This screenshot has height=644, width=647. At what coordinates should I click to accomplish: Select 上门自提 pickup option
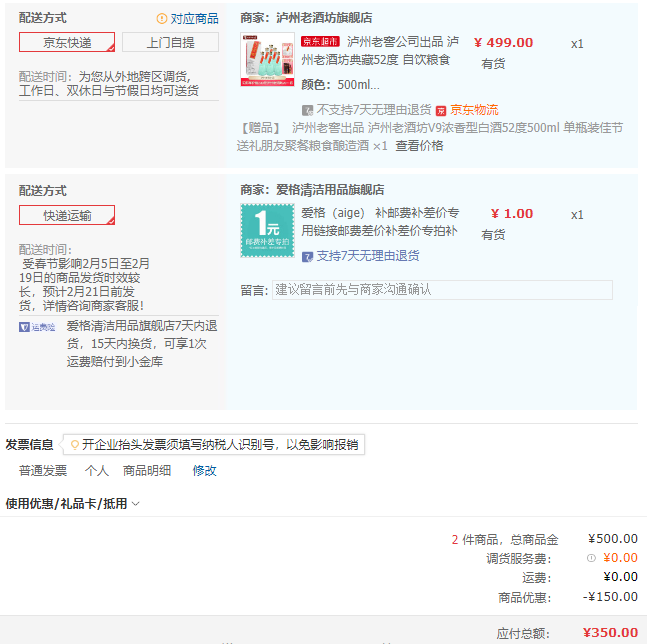coord(170,42)
